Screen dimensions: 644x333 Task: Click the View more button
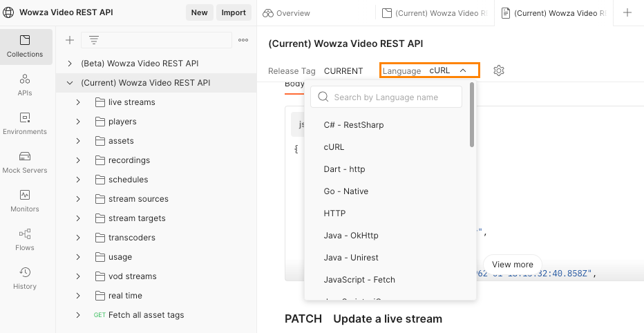pyautogui.click(x=513, y=265)
